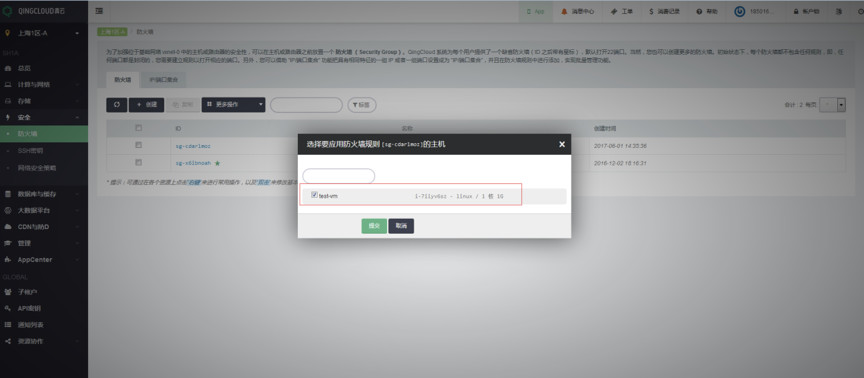Image resolution: width=864 pixels, height=378 pixels.
Task: Select 网络安全策略 in sidebar
Action: tap(44, 168)
